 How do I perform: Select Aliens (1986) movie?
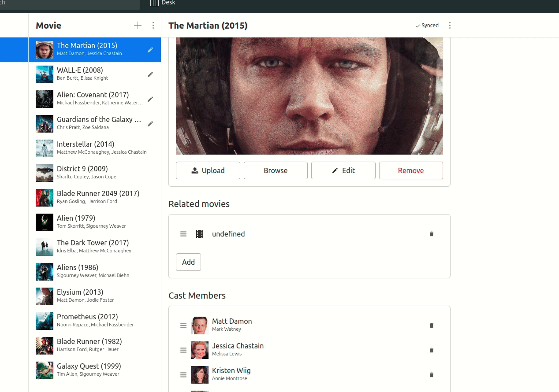95,272
